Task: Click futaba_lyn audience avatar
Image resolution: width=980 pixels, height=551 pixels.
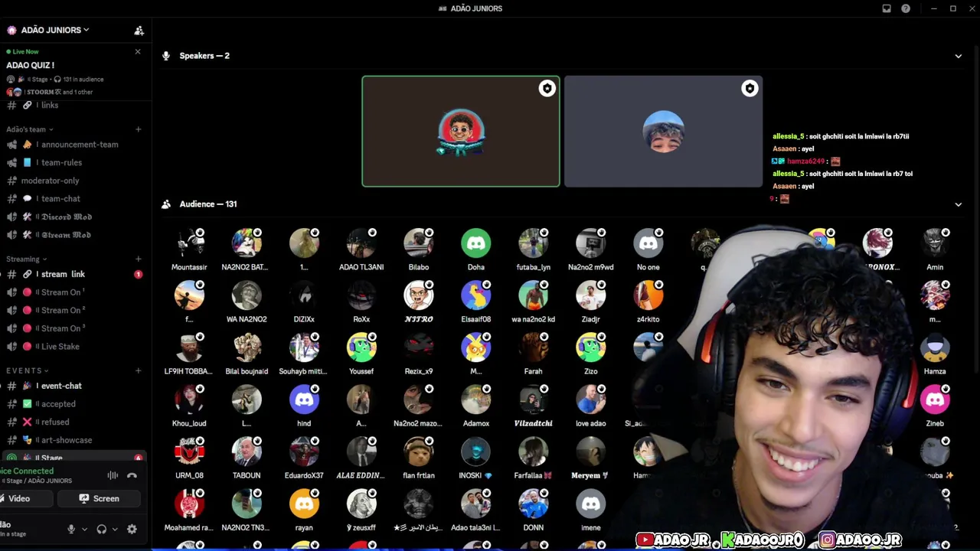Action: 534,243
